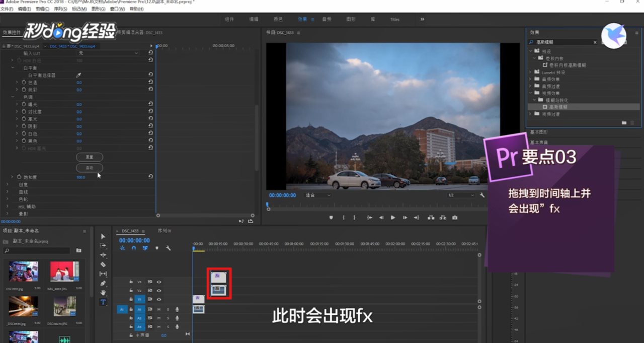Click the Lift button in program monitor

[x=431, y=218]
